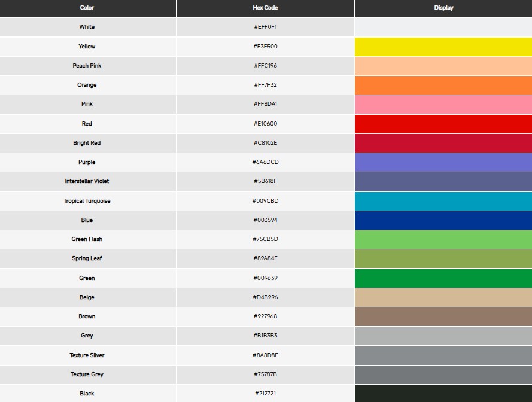Click the Texture Grey name cell
The image size is (532, 402).
(87, 374)
